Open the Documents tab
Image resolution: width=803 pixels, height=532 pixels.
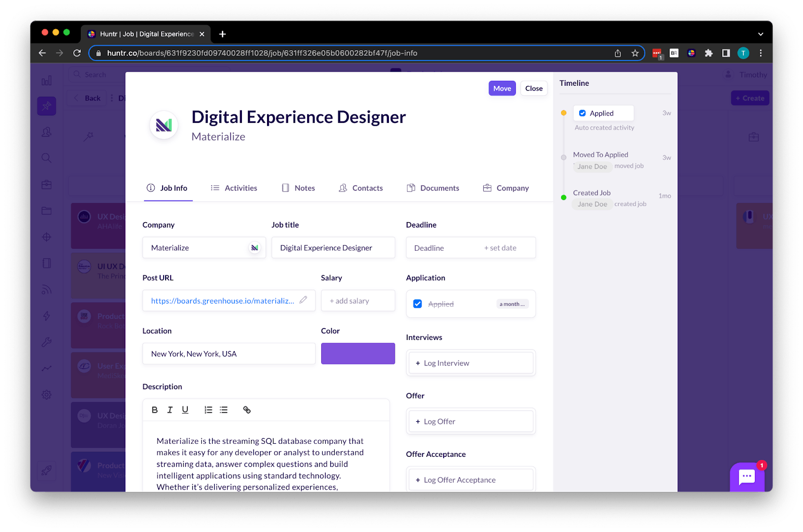point(433,188)
